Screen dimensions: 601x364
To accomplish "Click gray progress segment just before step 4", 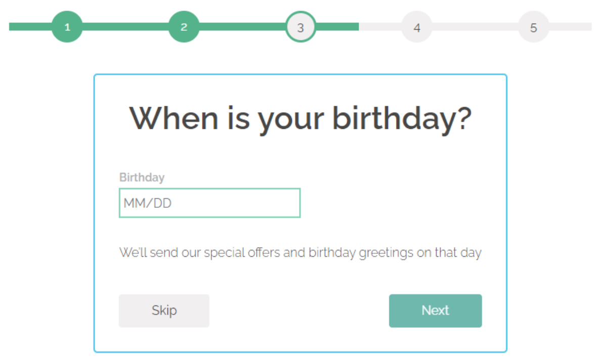I will (x=380, y=27).
